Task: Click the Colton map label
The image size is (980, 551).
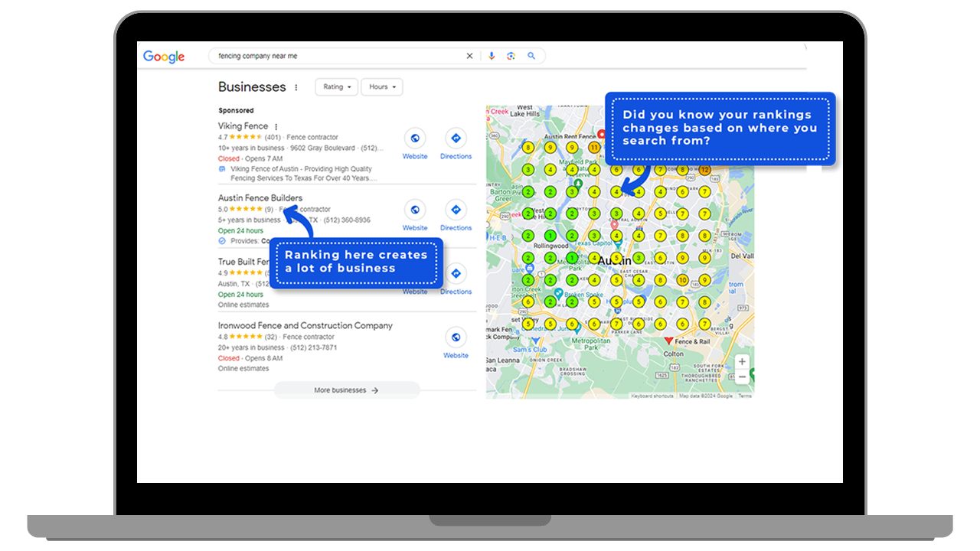Action: (674, 354)
